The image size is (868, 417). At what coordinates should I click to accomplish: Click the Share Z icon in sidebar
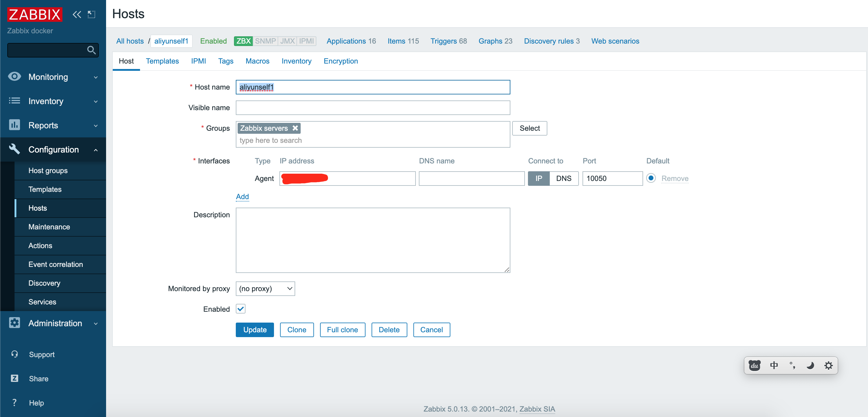[x=15, y=378]
